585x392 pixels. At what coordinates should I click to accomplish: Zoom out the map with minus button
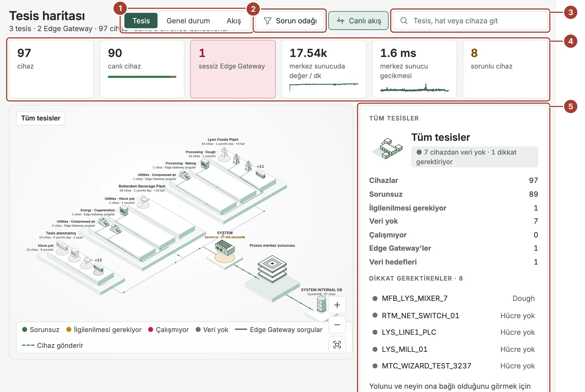pos(337,325)
